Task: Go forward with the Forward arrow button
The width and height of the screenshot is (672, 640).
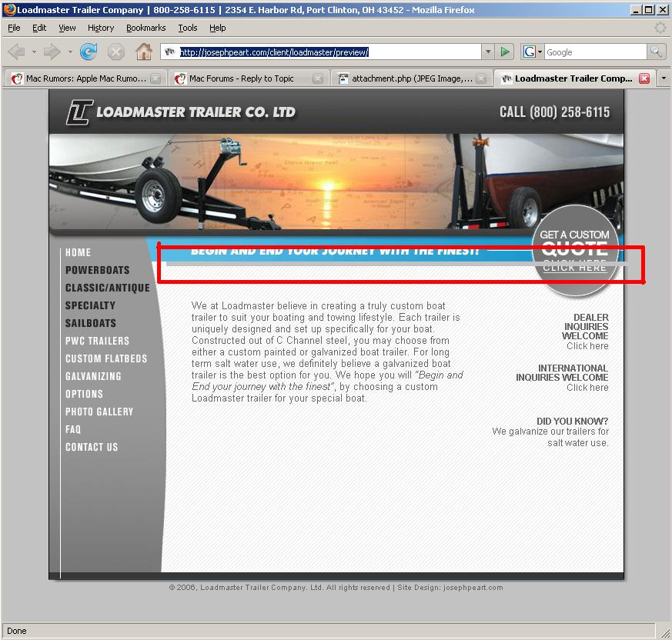Action: (52, 52)
